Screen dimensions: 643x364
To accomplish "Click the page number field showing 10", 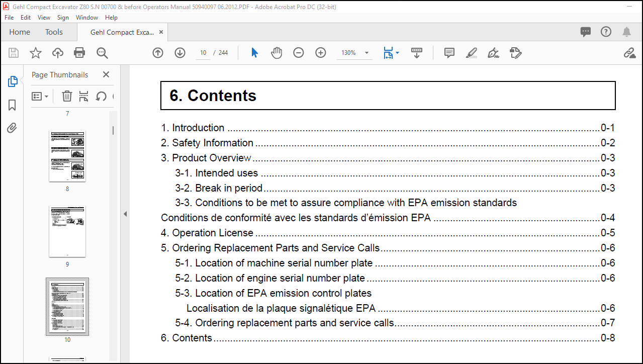I will tap(203, 53).
